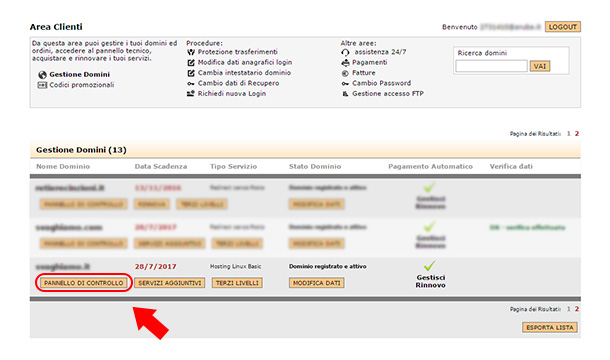This screenshot has width=610, height=360.
Task: Open Cambio dati di Recupero link
Action: click(238, 83)
